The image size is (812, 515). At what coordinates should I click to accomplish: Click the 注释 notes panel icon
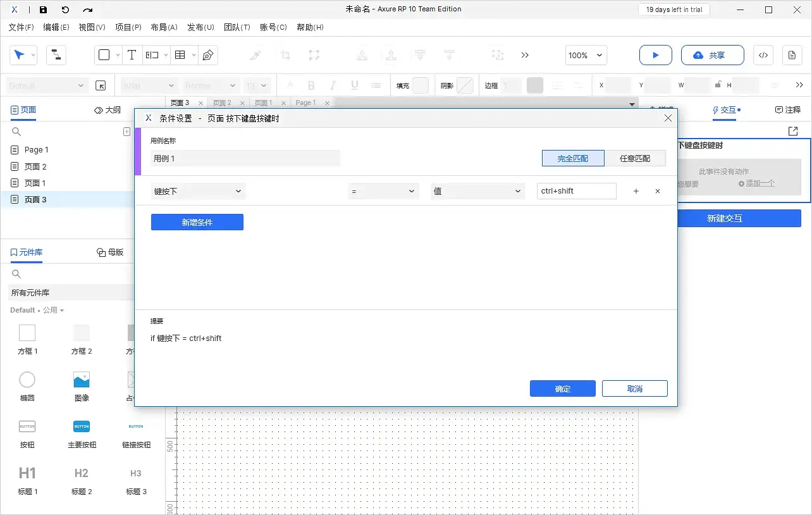click(x=787, y=109)
